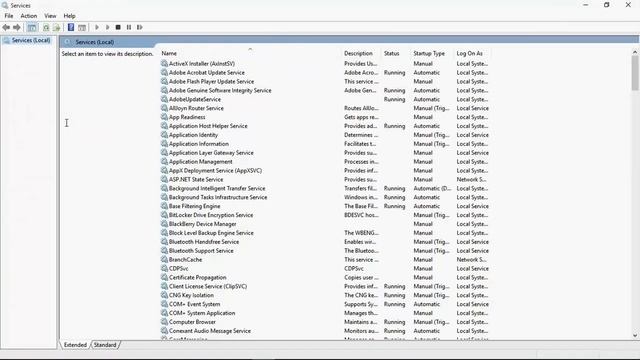The image size is (640, 360).
Task: Select Application Host Helper Service
Action: [208, 126]
